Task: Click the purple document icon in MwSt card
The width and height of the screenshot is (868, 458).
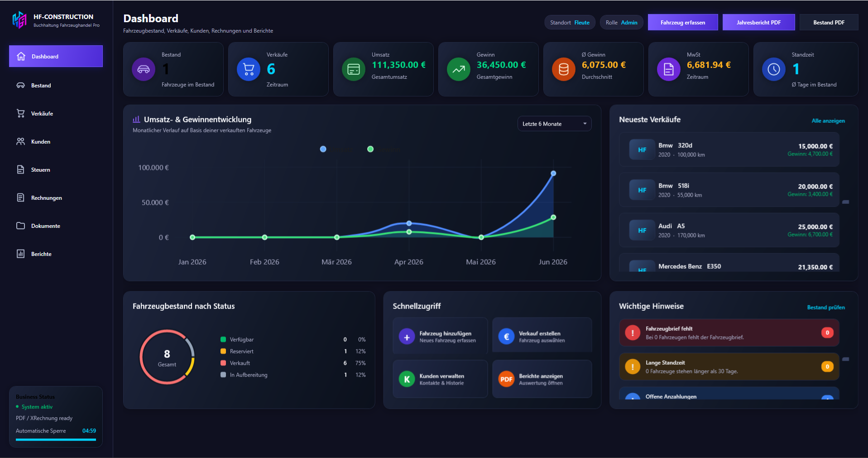Action: pyautogui.click(x=669, y=69)
